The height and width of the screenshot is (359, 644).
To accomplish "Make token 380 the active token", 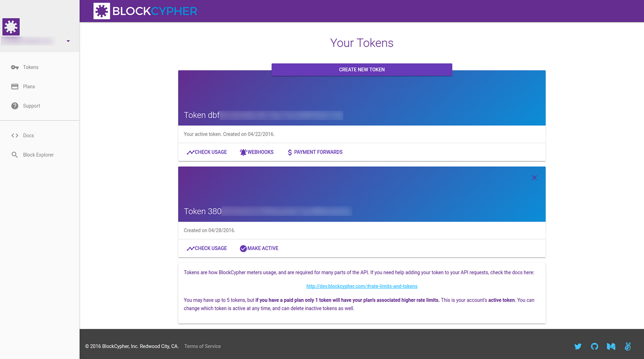I will point(259,248).
